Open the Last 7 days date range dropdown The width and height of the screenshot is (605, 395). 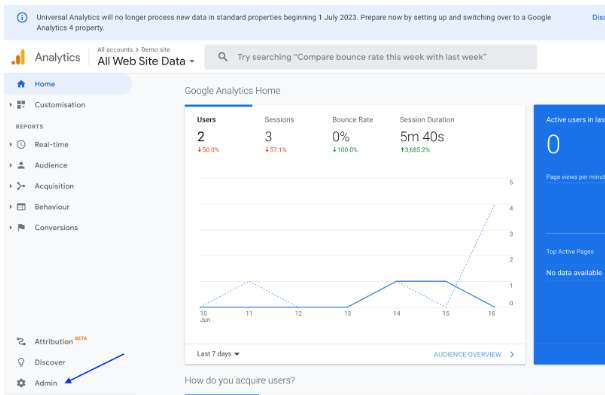[x=218, y=354]
